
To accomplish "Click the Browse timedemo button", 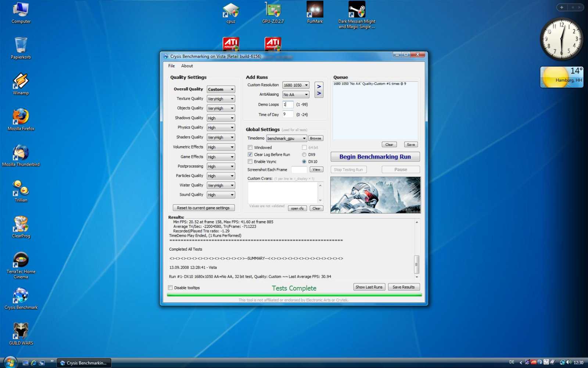I will (x=315, y=138).
